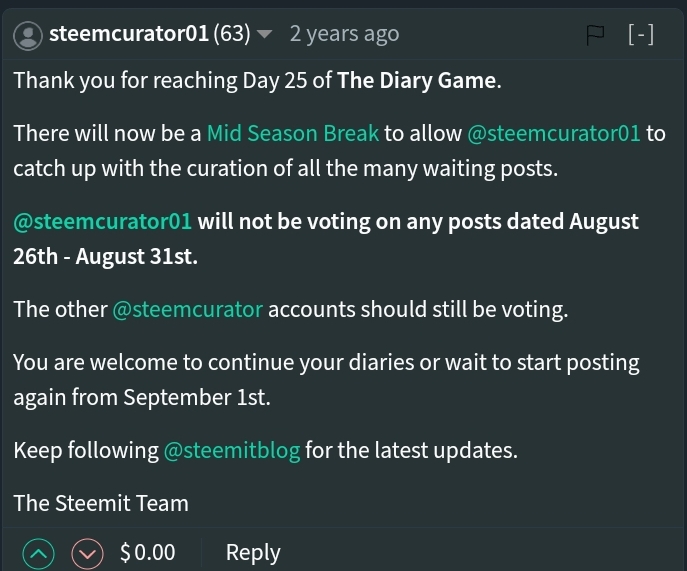Open the $0.00 payout details

coord(147,553)
